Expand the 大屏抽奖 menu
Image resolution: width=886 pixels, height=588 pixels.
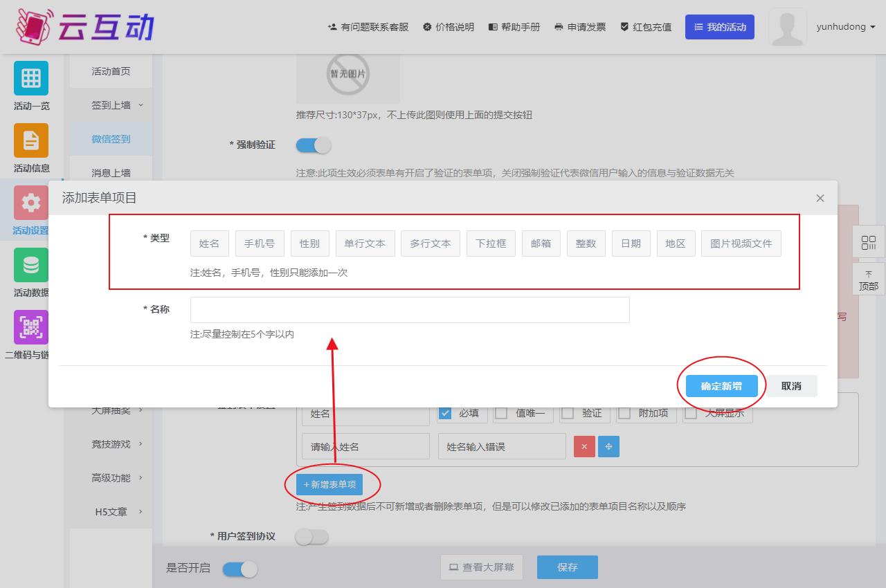tap(111, 410)
